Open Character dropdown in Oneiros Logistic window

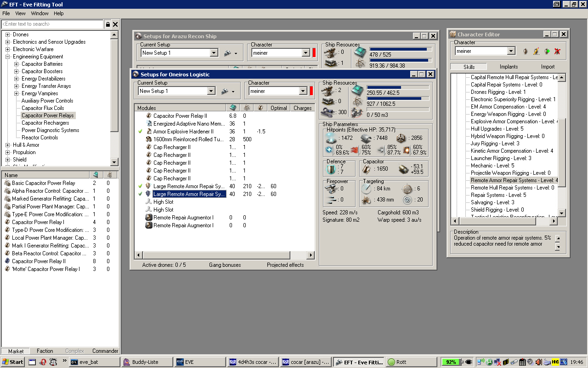pyautogui.click(x=303, y=91)
